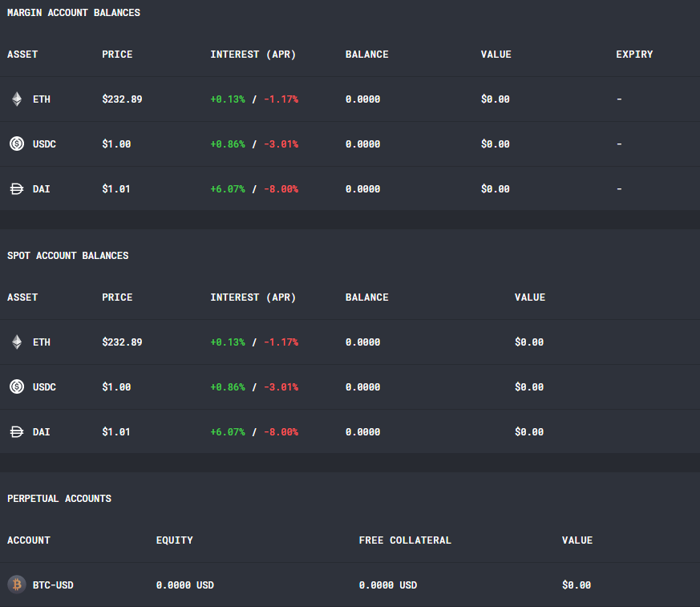Click the Margin Account Balances heading
Image resolution: width=700 pixels, height=607 pixels.
tap(74, 13)
